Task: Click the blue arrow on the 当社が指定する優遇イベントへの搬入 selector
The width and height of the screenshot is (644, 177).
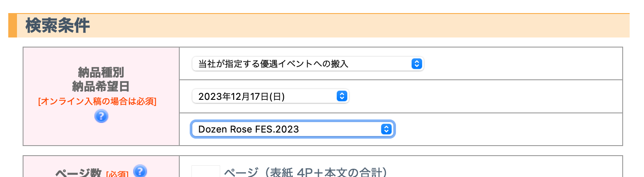Action: pyautogui.click(x=416, y=64)
